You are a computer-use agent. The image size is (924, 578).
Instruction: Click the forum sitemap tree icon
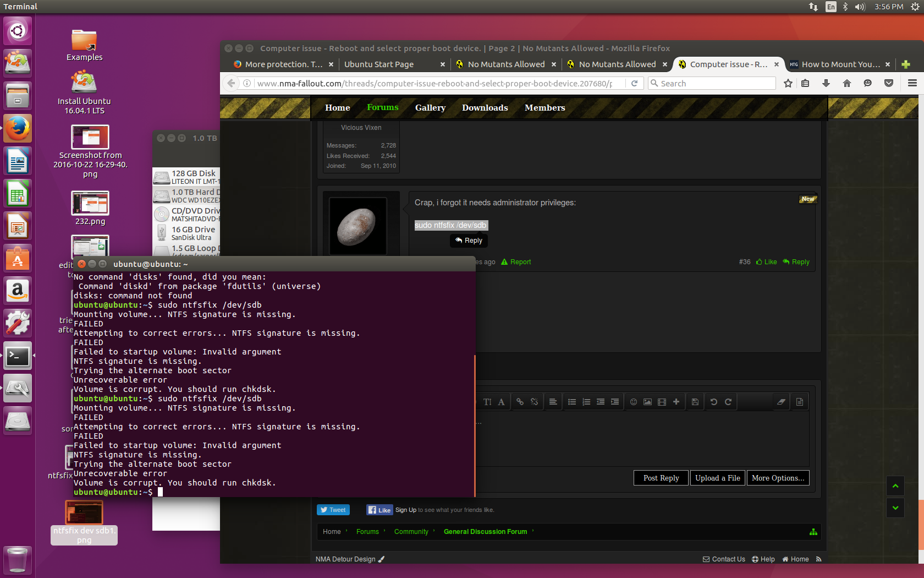813,532
